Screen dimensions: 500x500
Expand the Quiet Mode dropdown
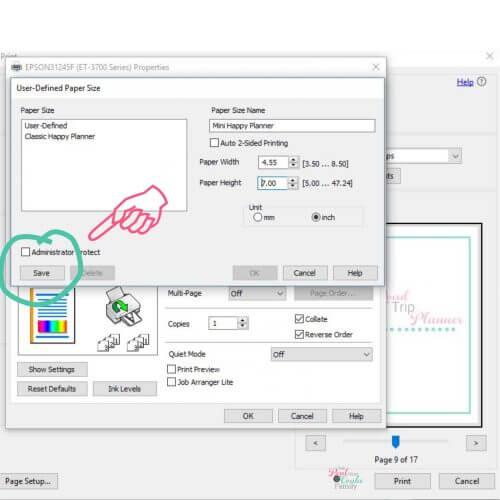click(x=321, y=354)
